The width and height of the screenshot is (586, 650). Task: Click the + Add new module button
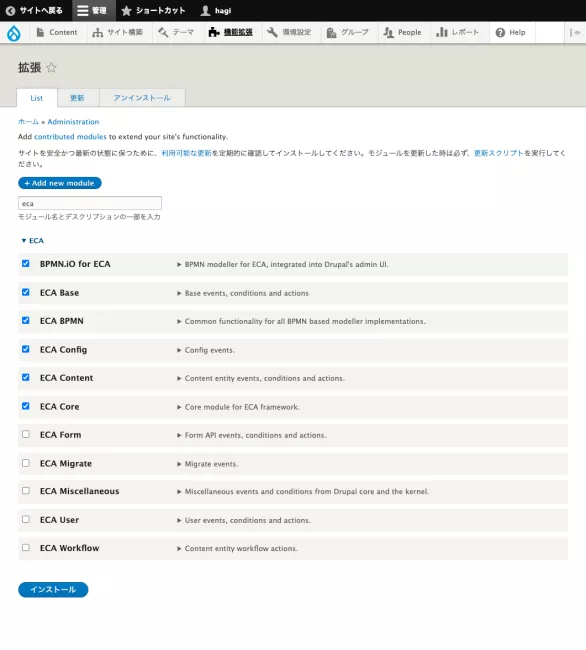(60, 183)
